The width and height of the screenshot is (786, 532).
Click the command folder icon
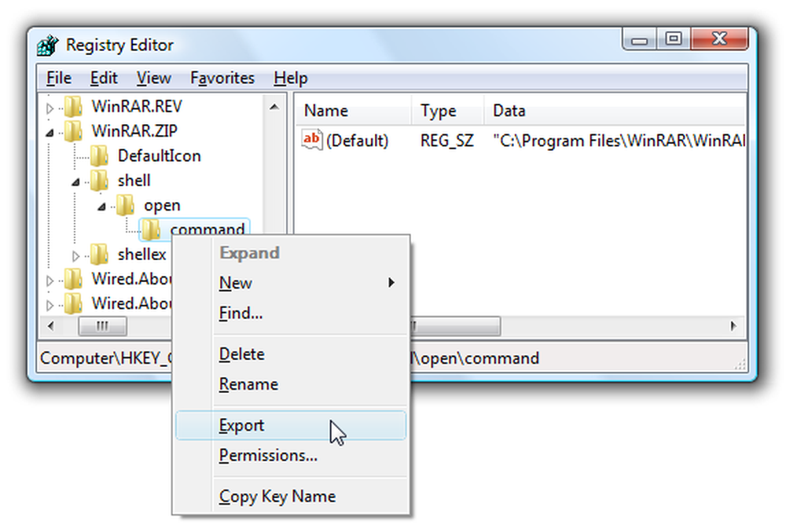coord(151,229)
